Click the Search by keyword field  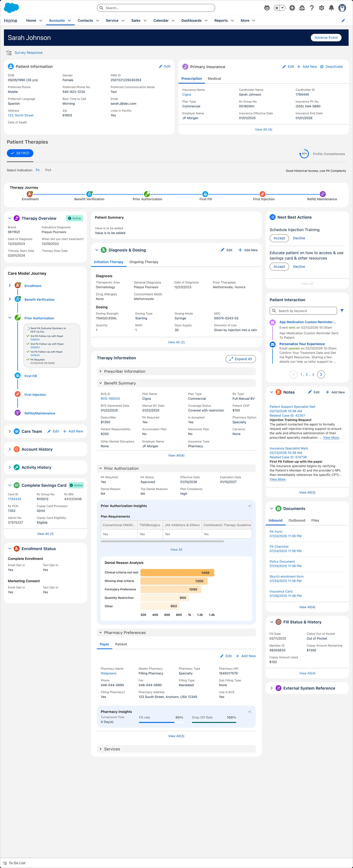(303, 311)
